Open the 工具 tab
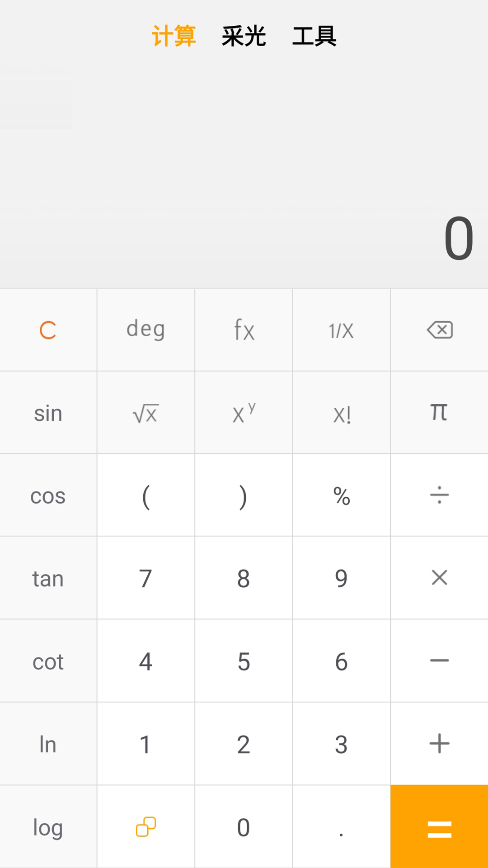The image size is (488, 868). click(314, 36)
